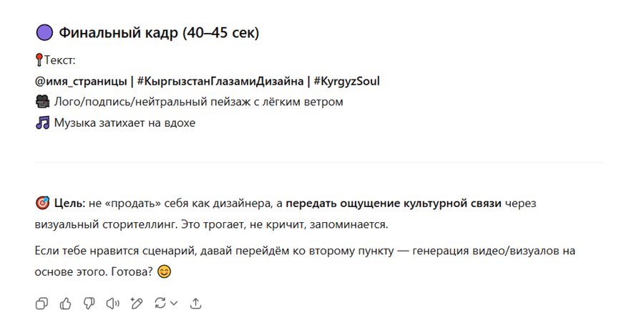Click the movie camera emoji
This screenshot has width=644, height=331.
point(43,102)
